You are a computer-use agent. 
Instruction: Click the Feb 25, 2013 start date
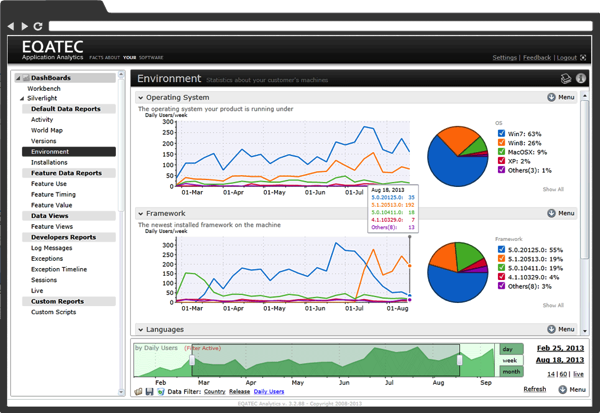click(x=560, y=348)
